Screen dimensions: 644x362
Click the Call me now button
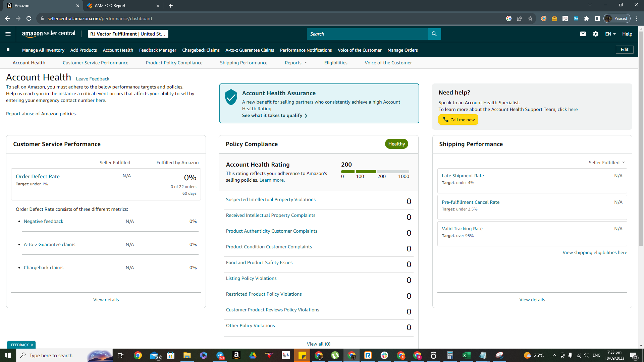click(458, 120)
